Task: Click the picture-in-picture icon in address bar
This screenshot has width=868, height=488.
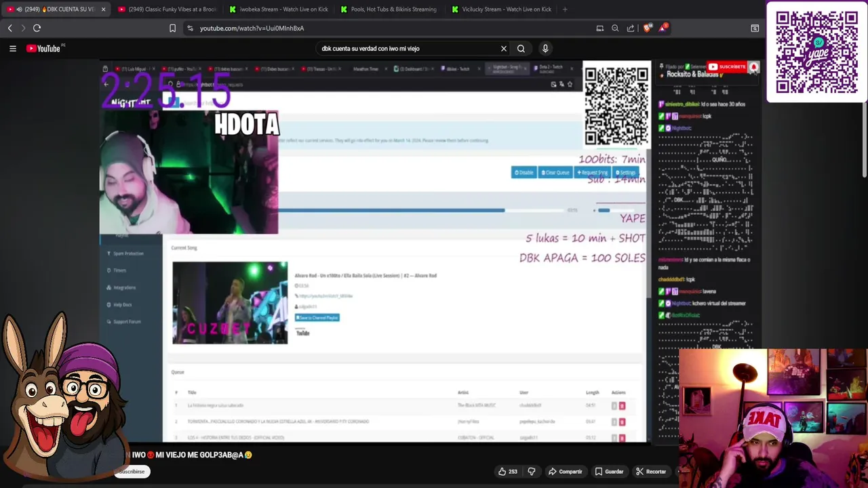Action: [599, 28]
